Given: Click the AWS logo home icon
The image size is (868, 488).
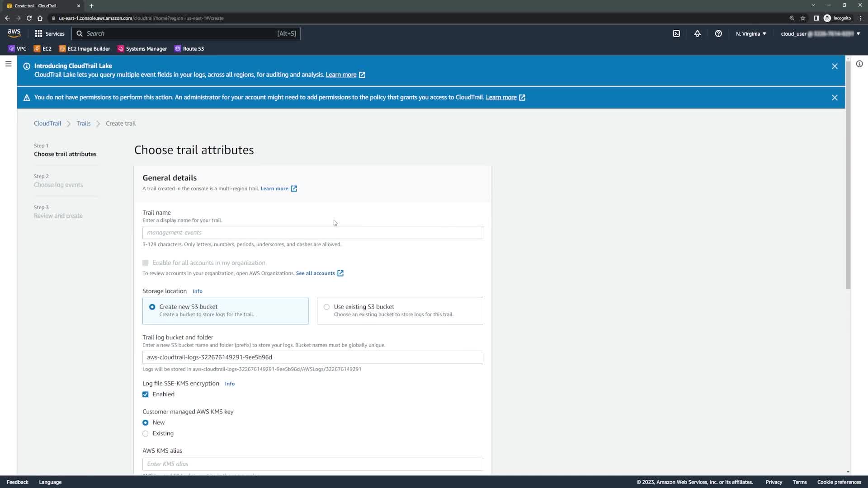Looking at the screenshot, I should click(14, 33).
